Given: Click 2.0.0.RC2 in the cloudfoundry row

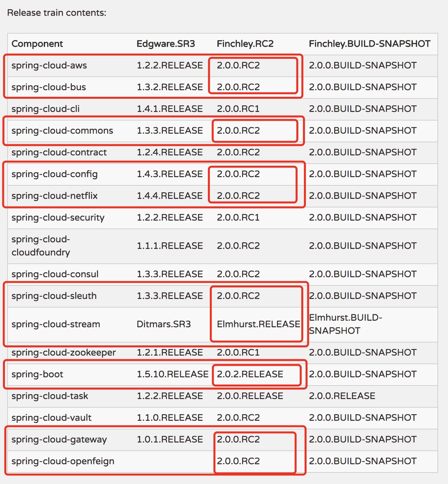Looking at the screenshot, I should [x=238, y=246].
